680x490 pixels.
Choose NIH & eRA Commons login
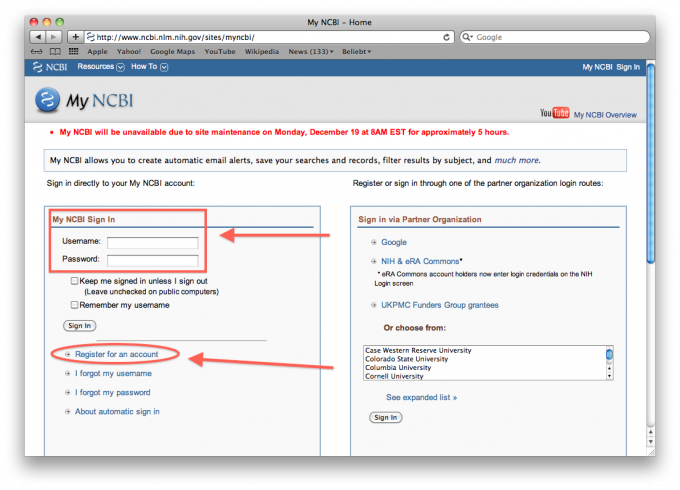[x=420, y=261]
